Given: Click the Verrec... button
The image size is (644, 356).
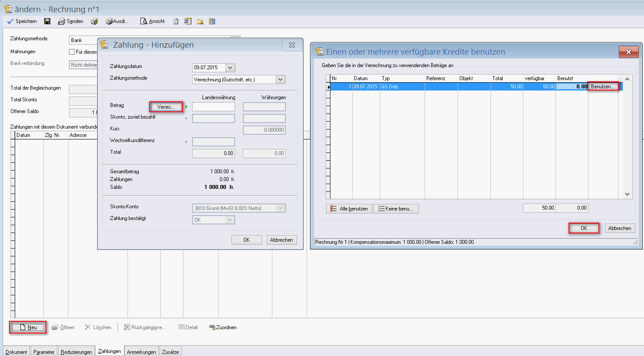Looking at the screenshot, I should [x=166, y=107].
